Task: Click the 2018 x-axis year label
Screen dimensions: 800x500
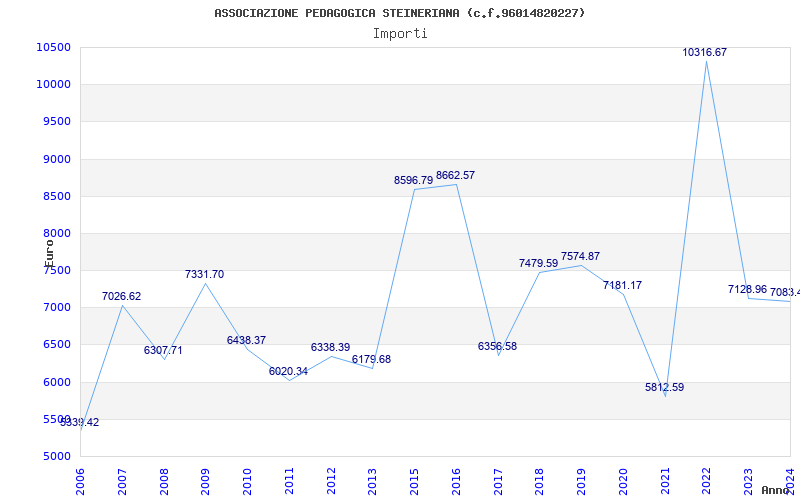Action: click(540, 482)
